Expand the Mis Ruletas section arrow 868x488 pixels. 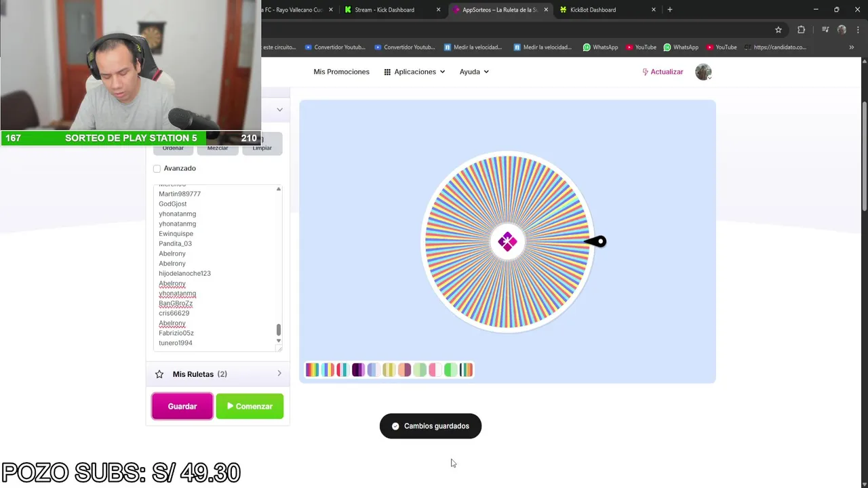tap(279, 373)
